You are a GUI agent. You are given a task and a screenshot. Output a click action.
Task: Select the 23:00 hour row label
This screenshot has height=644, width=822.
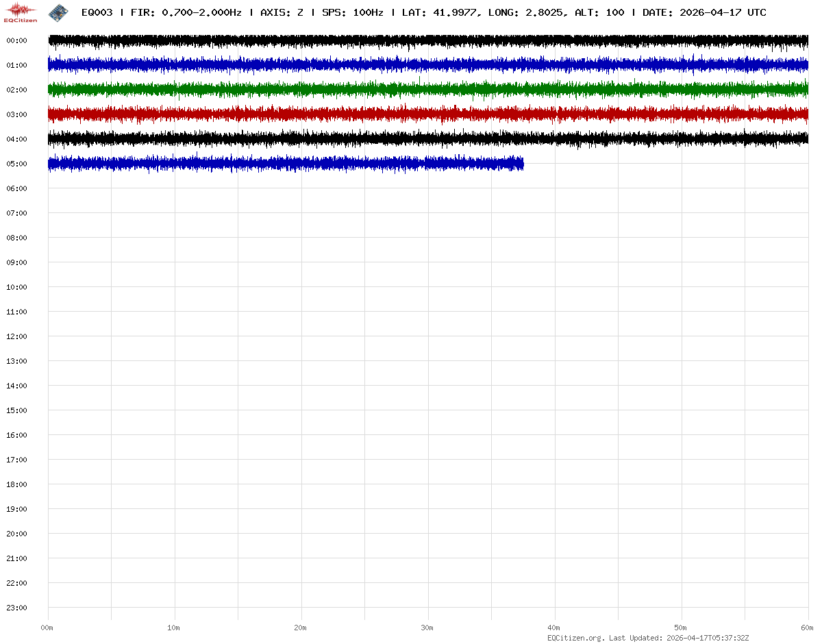point(16,608)
